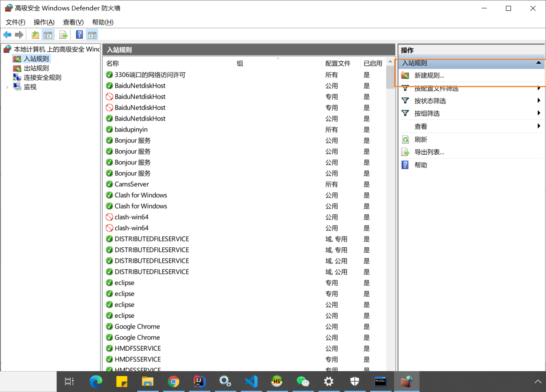Open the 按配置文件筛选 submenu arrow
This screenshot has height=392, width=546.
point(539,88)
